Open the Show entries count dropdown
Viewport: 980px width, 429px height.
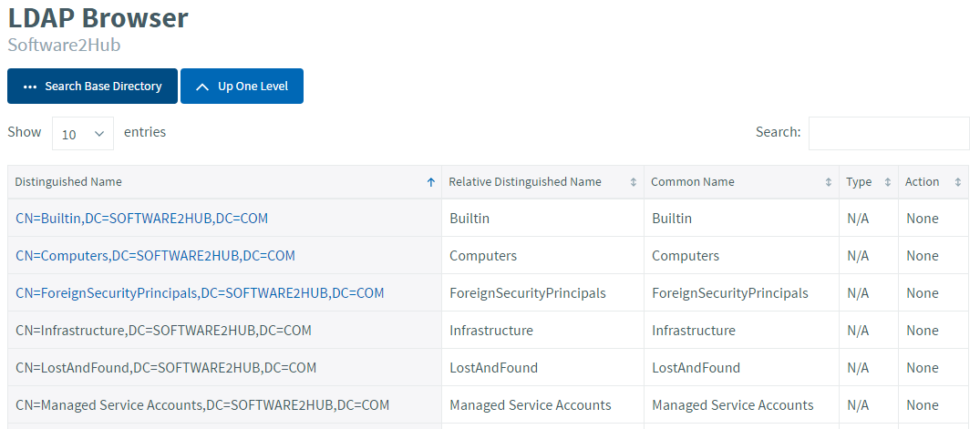[83, 134]
